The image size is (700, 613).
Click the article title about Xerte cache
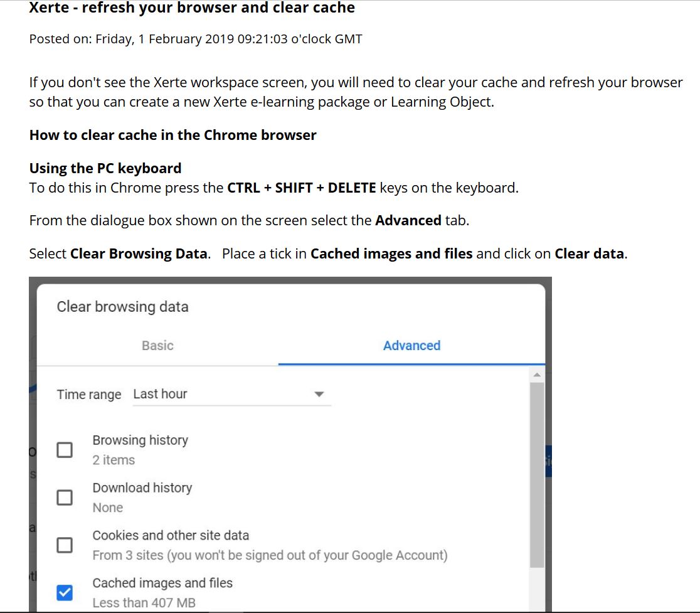(x=192, y=7)
